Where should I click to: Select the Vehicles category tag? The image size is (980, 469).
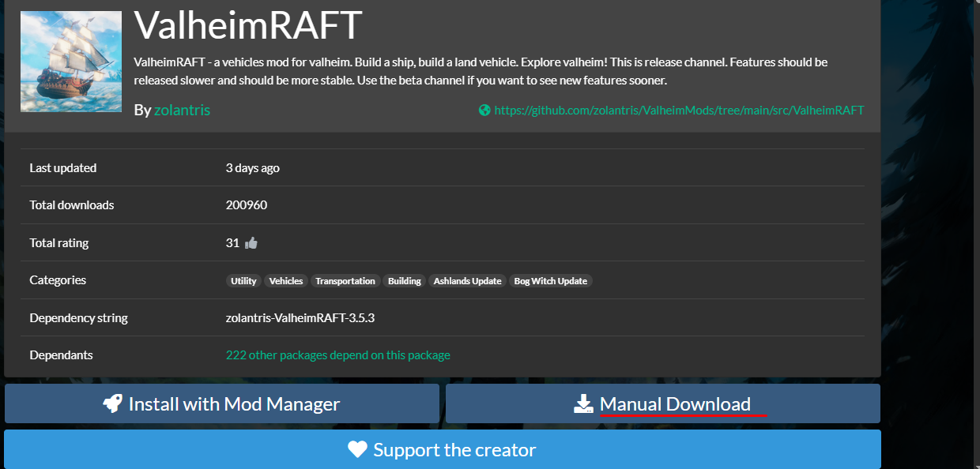(x=286, y=281)
